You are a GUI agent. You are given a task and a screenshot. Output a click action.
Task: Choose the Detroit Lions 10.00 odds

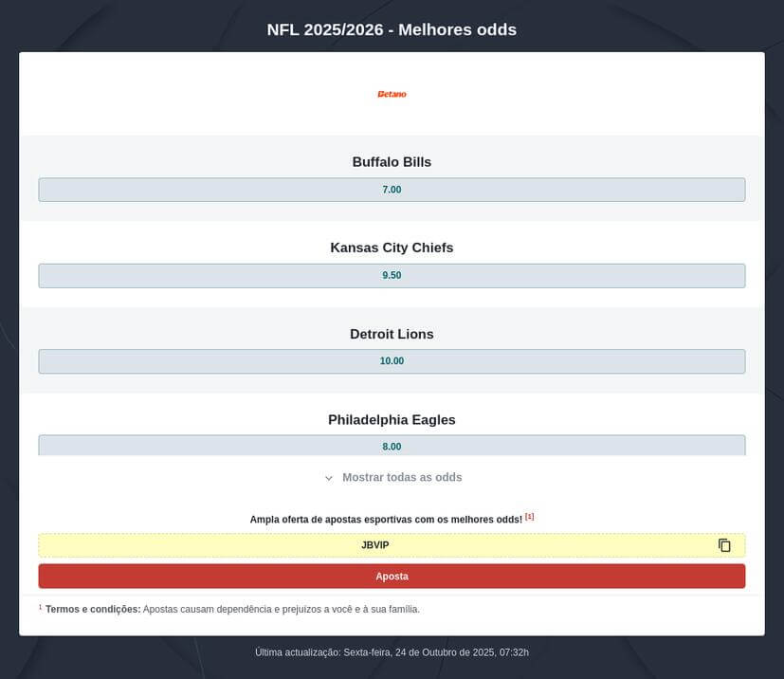click(x=392, y=361)
